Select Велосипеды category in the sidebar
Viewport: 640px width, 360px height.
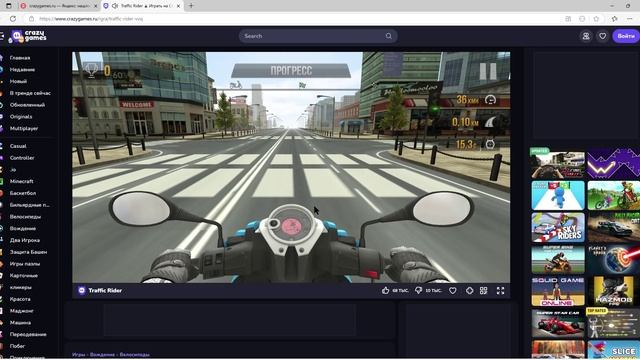click(x=25, y=217)
